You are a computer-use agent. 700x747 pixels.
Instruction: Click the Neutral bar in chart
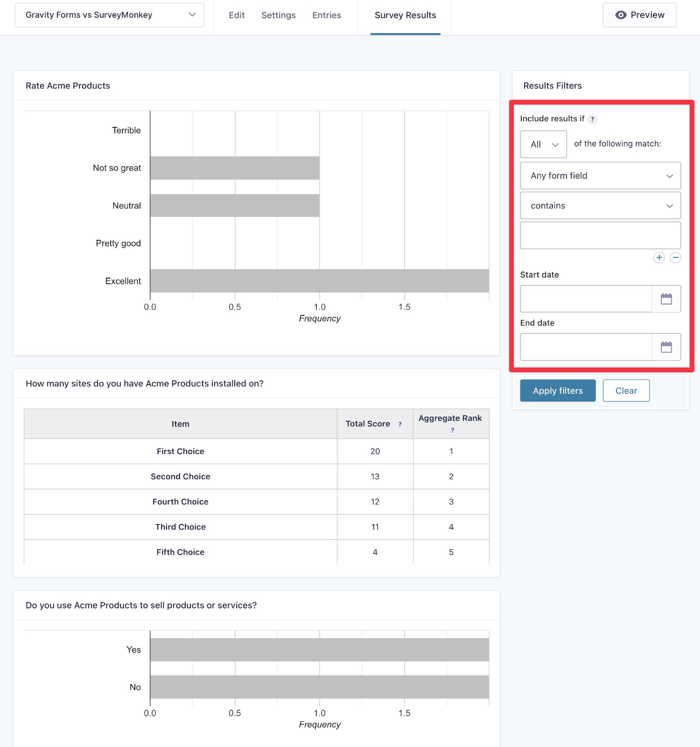pyautogui.click(x=235, y=205)
